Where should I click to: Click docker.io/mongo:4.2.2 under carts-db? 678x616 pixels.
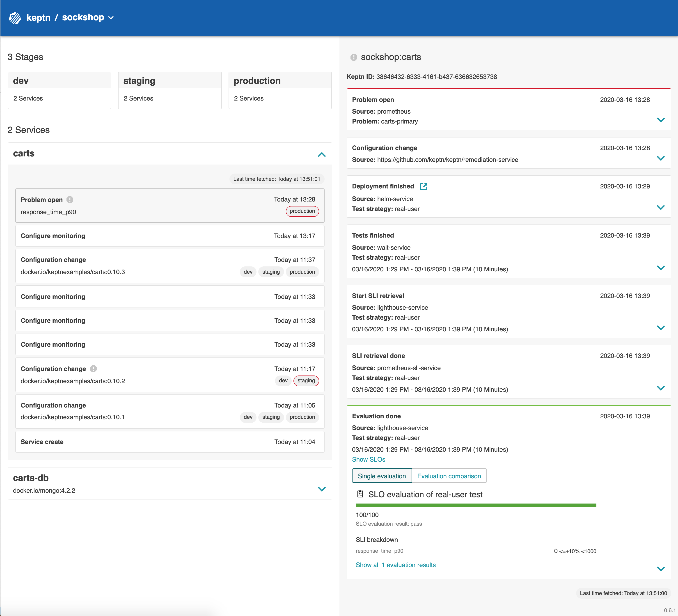(x=44, y=491)
